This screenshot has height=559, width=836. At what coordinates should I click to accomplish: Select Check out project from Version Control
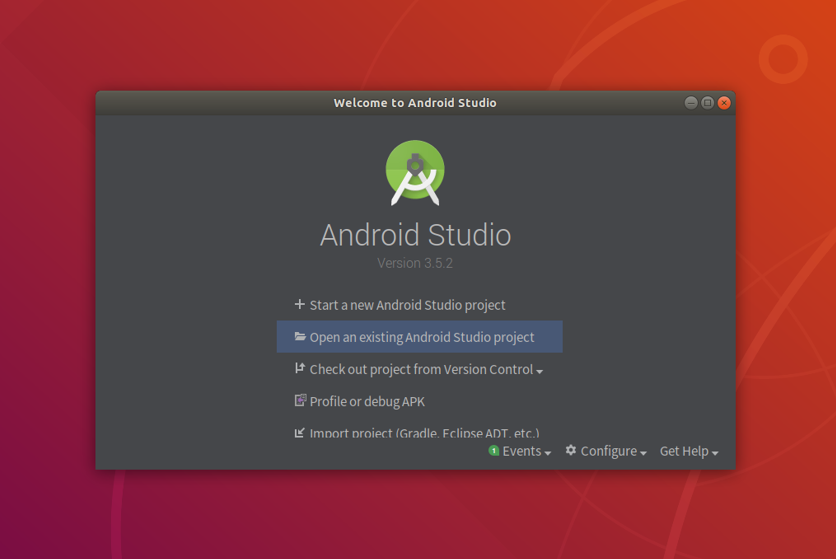point(419,369)
